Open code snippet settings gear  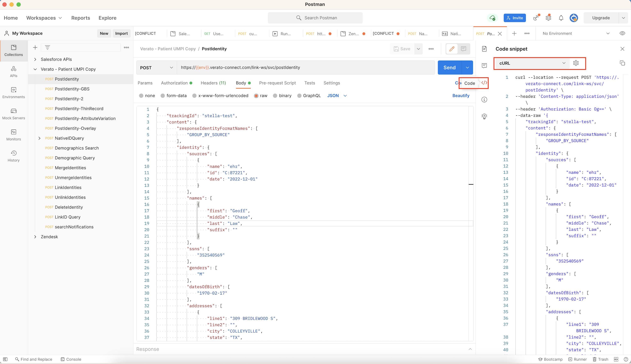576,63
